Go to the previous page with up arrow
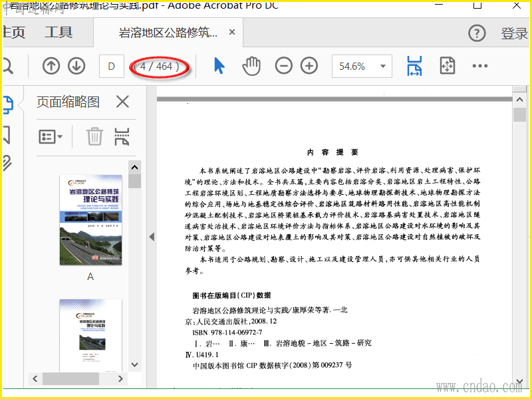The width and height of the screenshot is (532, 399). pos(51,66)
